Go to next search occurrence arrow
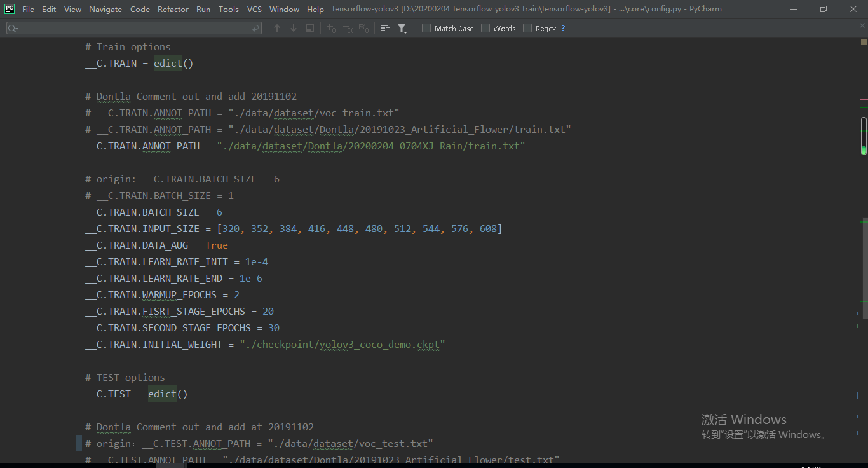 294,29
